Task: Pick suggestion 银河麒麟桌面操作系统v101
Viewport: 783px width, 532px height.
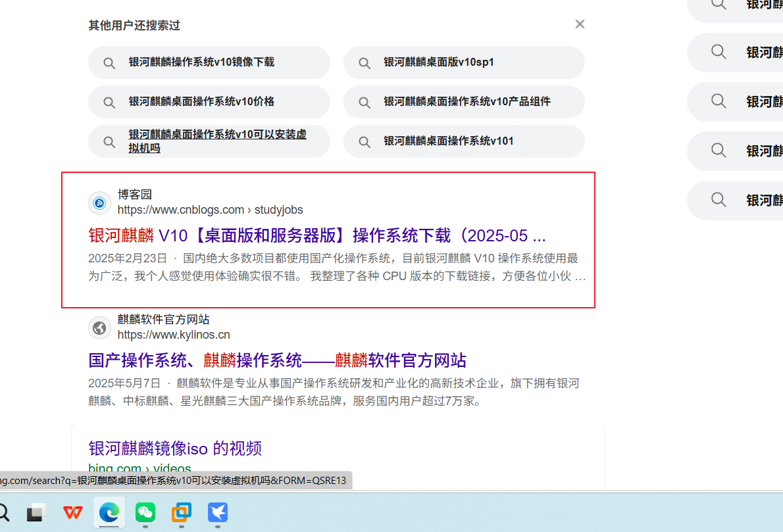Action: point(464,141)
